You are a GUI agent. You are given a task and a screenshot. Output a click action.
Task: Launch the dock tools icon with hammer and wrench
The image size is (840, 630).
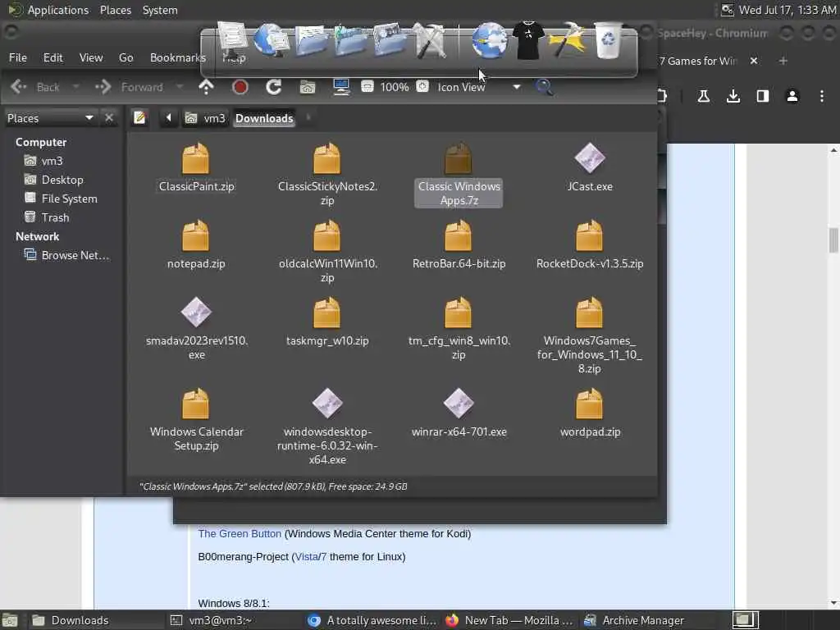click(429, 40)
